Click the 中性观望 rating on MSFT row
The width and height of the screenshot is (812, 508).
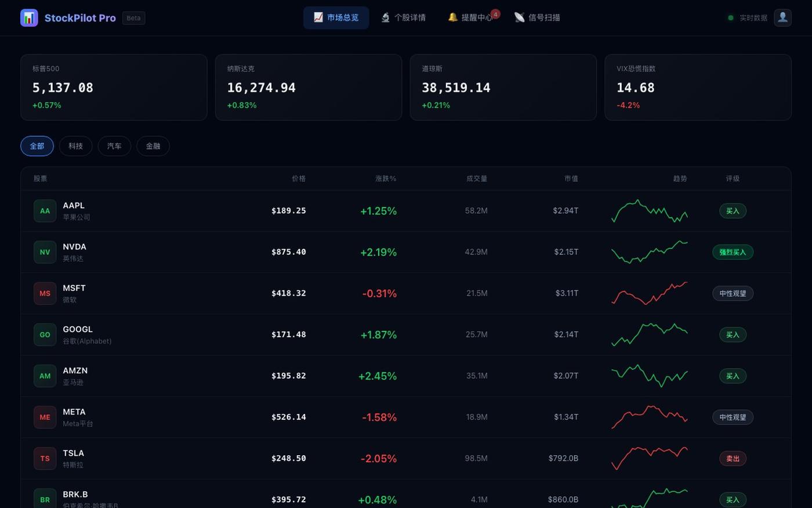pos(733,293)
